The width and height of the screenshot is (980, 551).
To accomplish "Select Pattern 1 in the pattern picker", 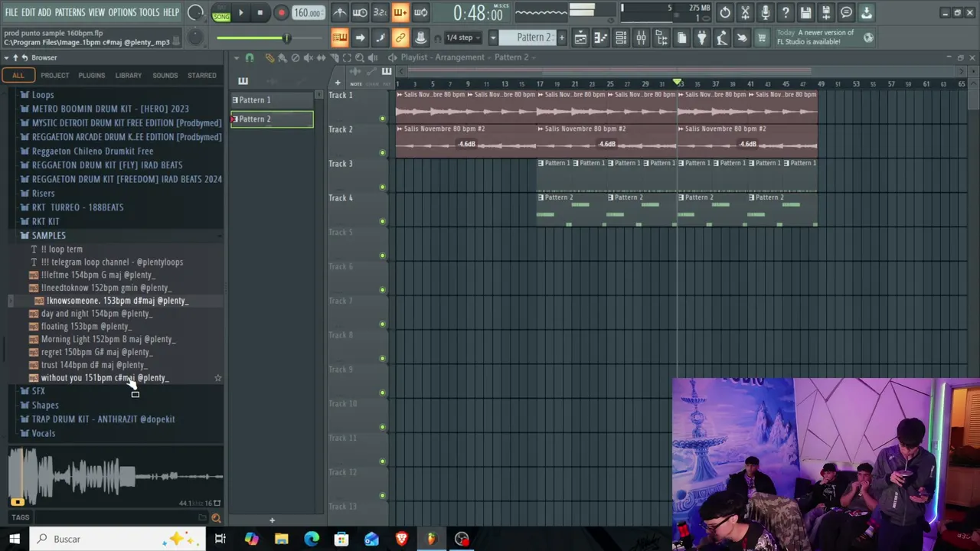I will [272, 100].
